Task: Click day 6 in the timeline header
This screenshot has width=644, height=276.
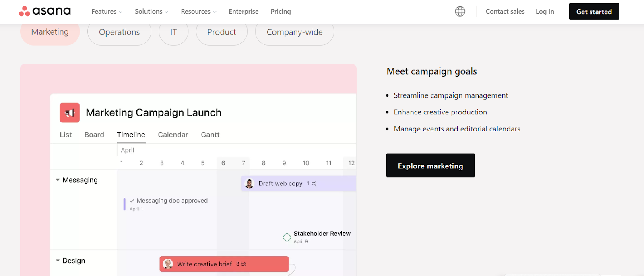Action: tap(223, 163)
